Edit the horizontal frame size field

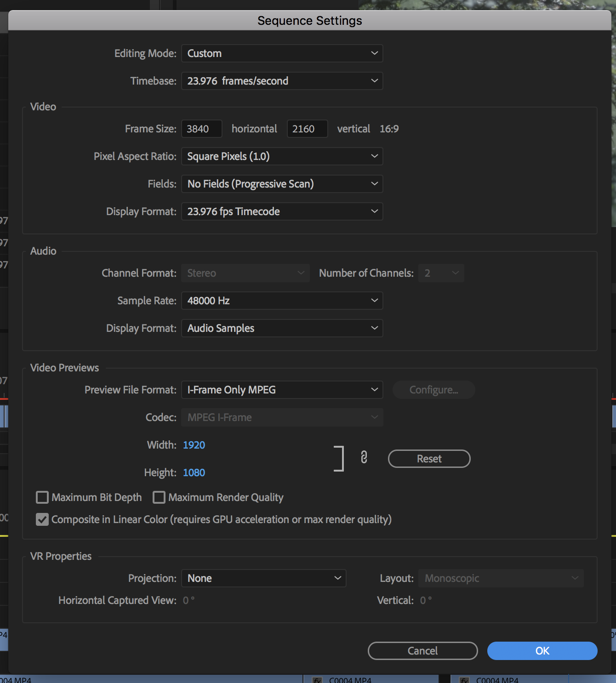tap(201, 129)
